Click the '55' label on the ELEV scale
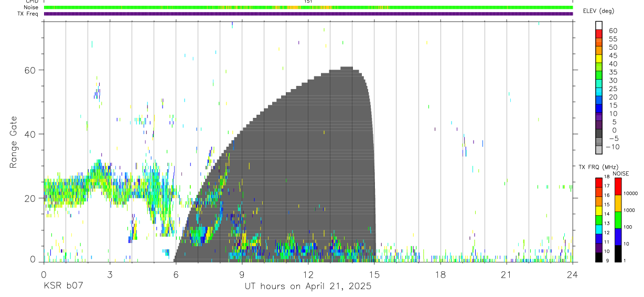Viewport: 644px width, 297px height. tap(613, 39)
